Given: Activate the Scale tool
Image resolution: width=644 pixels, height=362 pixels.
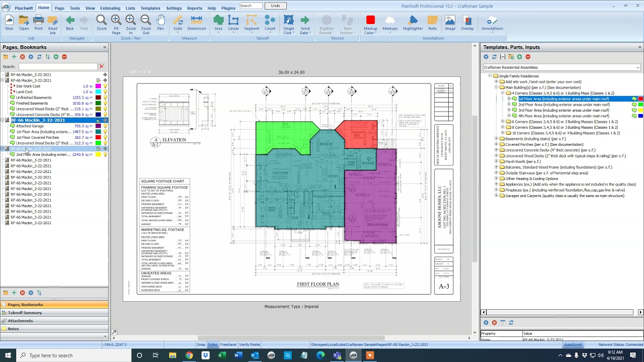Looking at the screenshot, I should [178, 23].
